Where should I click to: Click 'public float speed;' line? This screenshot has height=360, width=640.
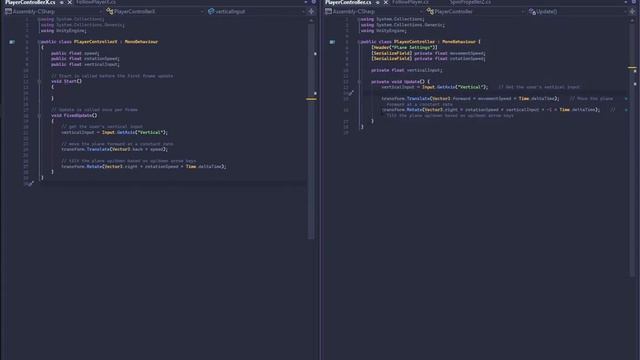point(75,53)
